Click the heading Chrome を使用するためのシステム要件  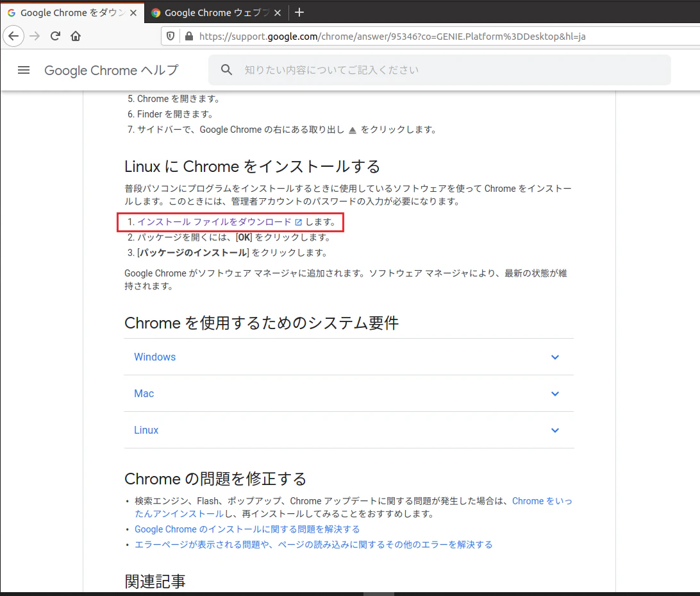pyautogui.click(x=261, y=323)
